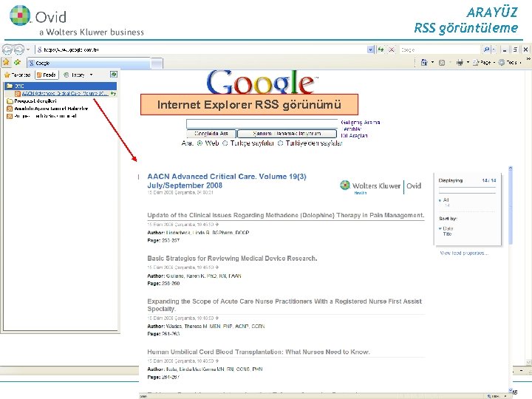Click the Proquest folder icon

point(10,101)
